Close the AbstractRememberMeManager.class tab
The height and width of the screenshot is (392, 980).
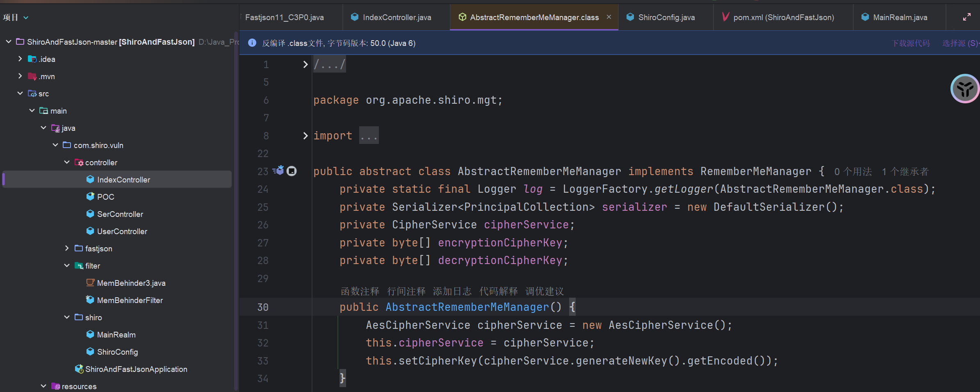point(609,17)
